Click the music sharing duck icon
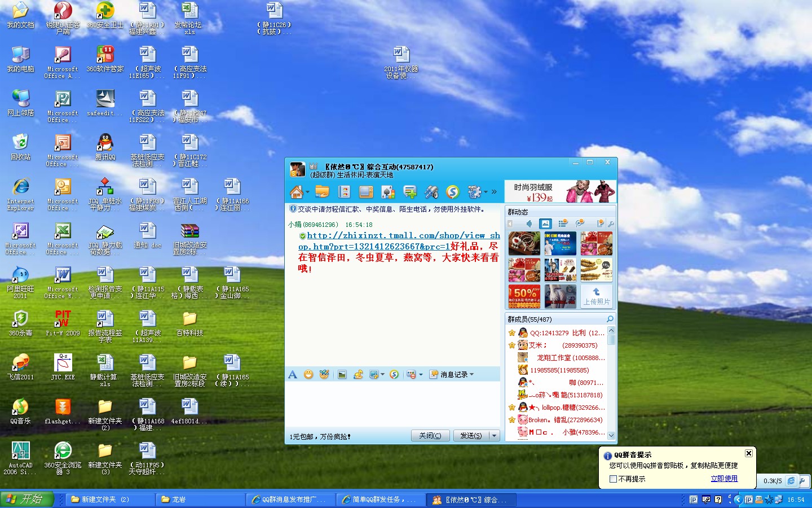The height and width of the screenshot is (508, 812). [358, 374]
